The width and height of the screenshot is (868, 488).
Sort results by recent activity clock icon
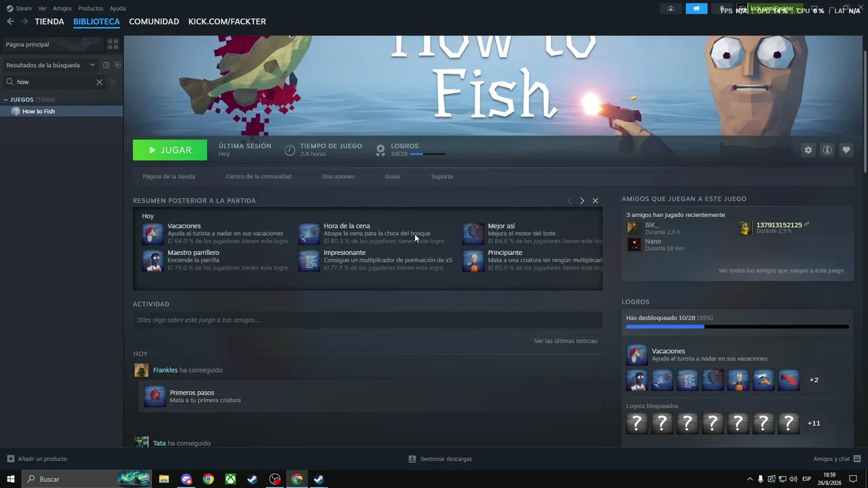(x=106, y=65)
